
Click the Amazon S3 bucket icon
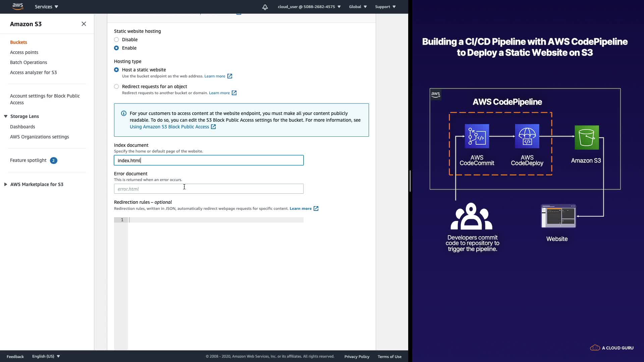coord(587,137)
